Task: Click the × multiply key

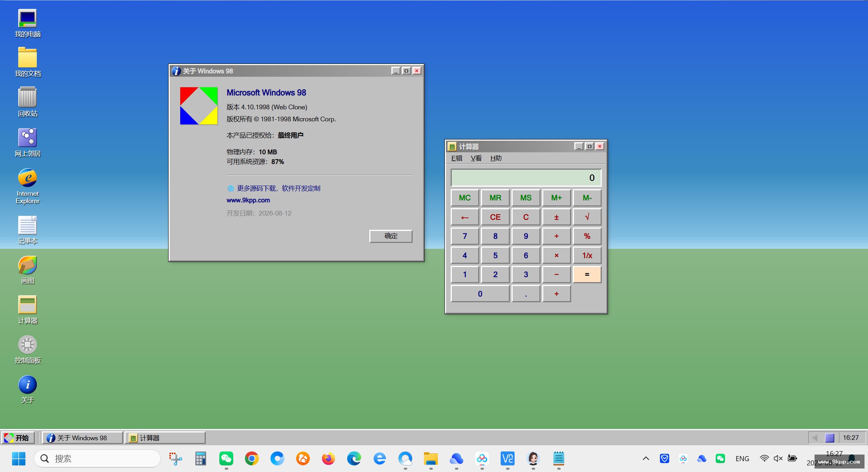Action: coord(556,255)
